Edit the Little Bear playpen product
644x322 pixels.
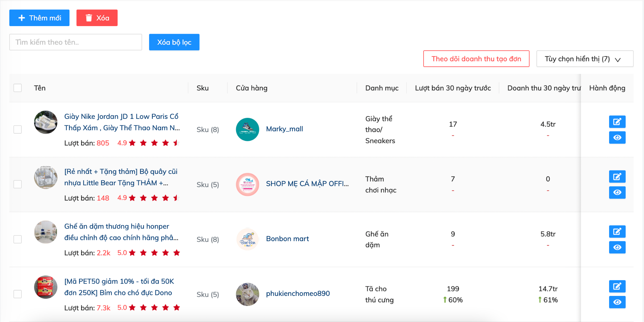[617, 177]
